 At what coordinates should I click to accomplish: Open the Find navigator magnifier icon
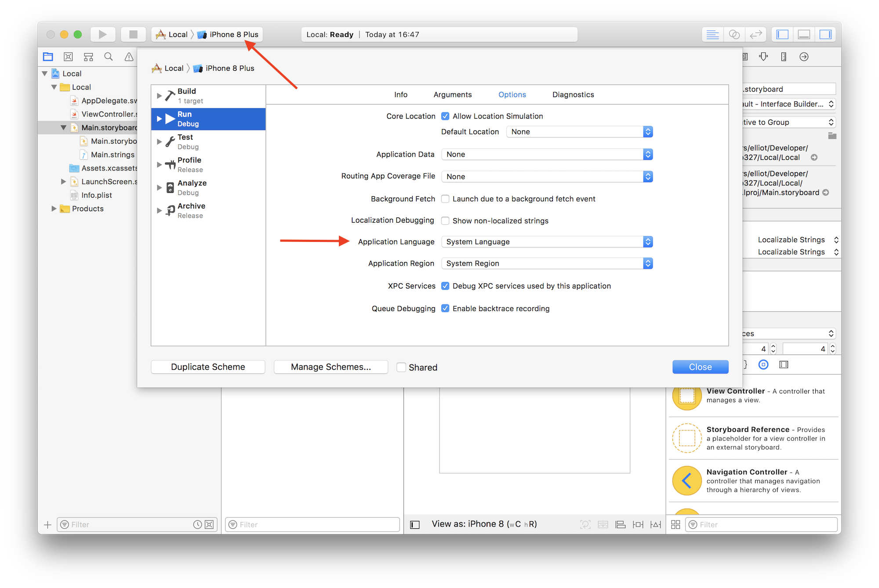[x=109, y=57]
